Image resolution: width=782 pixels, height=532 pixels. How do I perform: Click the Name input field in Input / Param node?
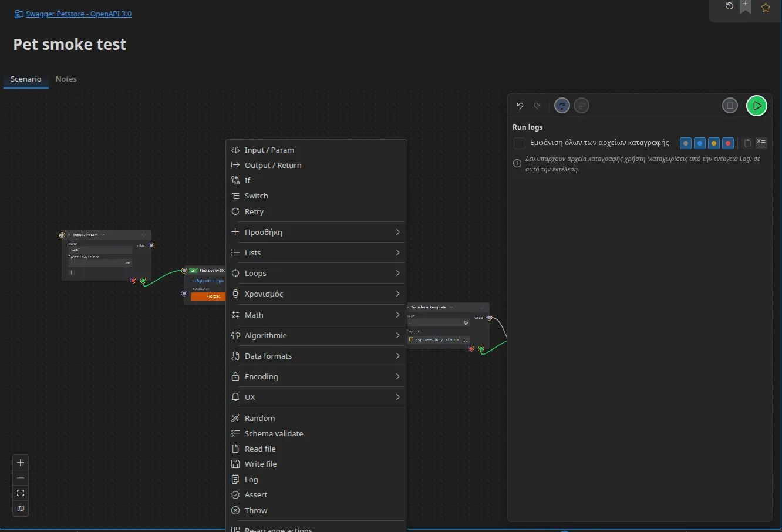point(100,250)
